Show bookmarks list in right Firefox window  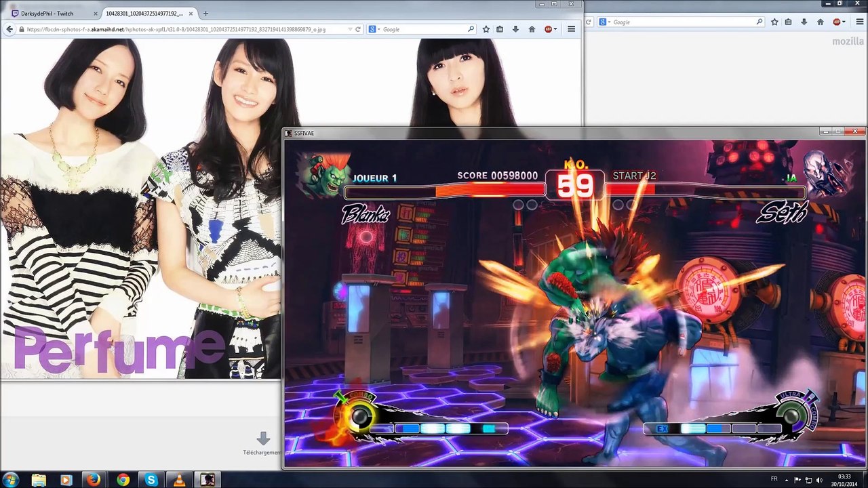788,22
